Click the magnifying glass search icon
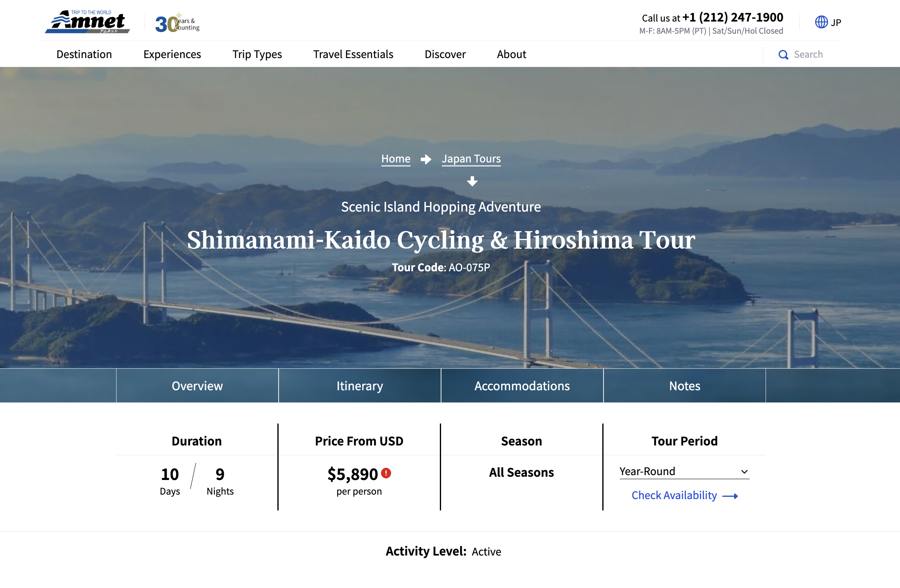 [783, 55]
